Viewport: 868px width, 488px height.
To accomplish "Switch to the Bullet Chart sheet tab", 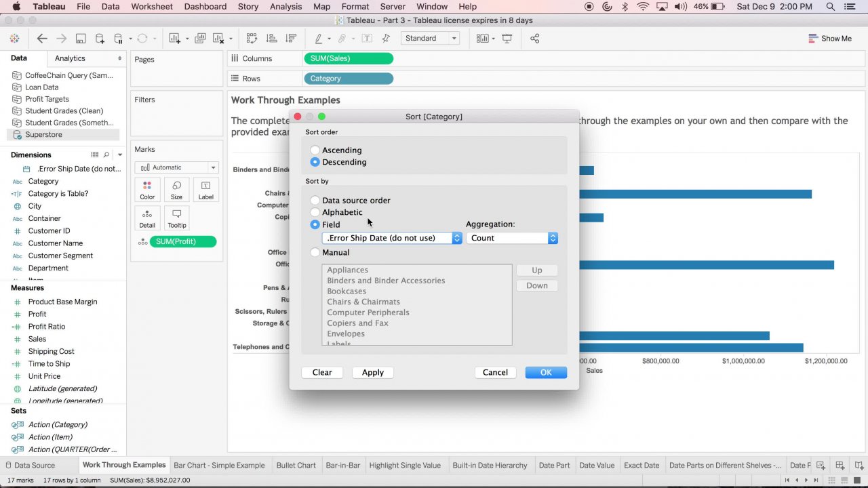I will pyautogui.click(x=296, y=466).
